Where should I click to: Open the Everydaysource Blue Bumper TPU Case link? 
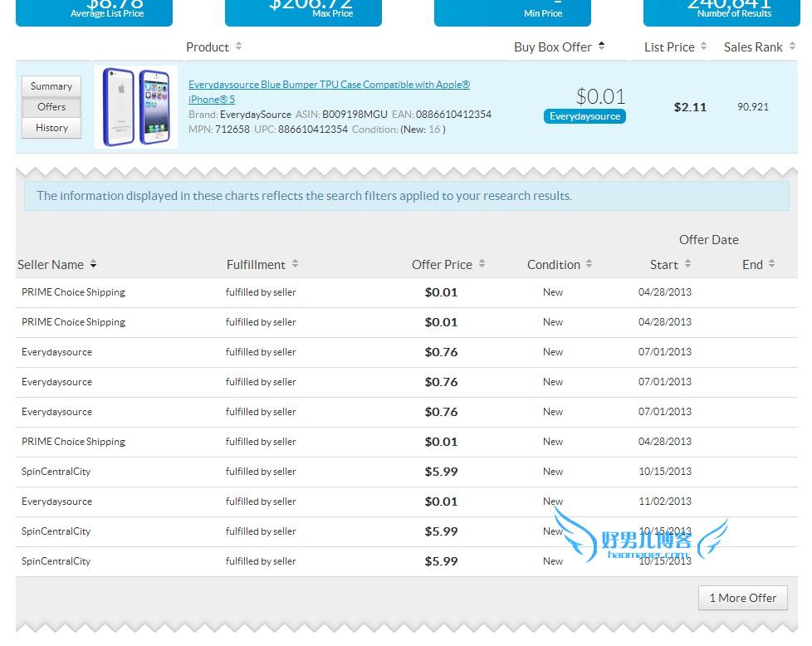329,91
